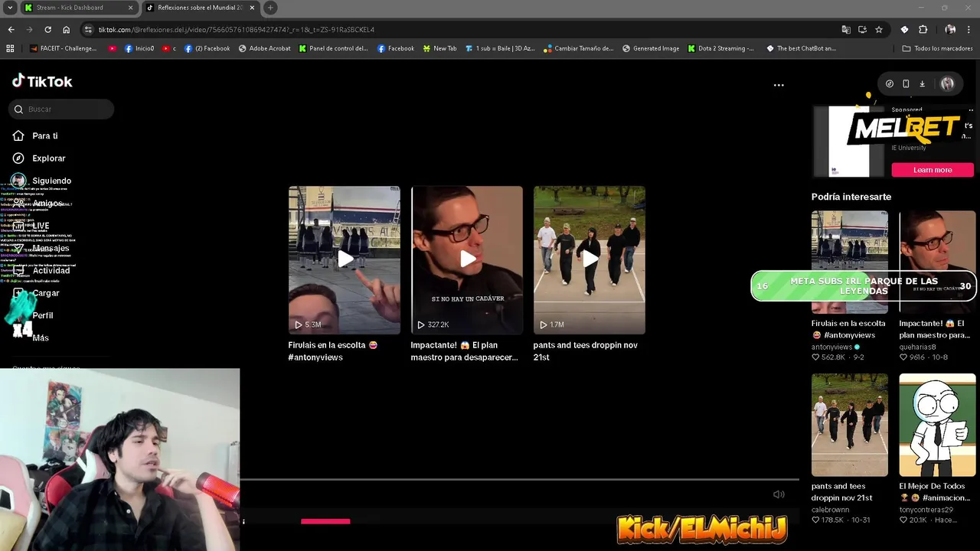This screenshot has width=980, height=551.
Task: Open the Cambiar Tamaño de bookmark
Action: (x=579, y=48)
